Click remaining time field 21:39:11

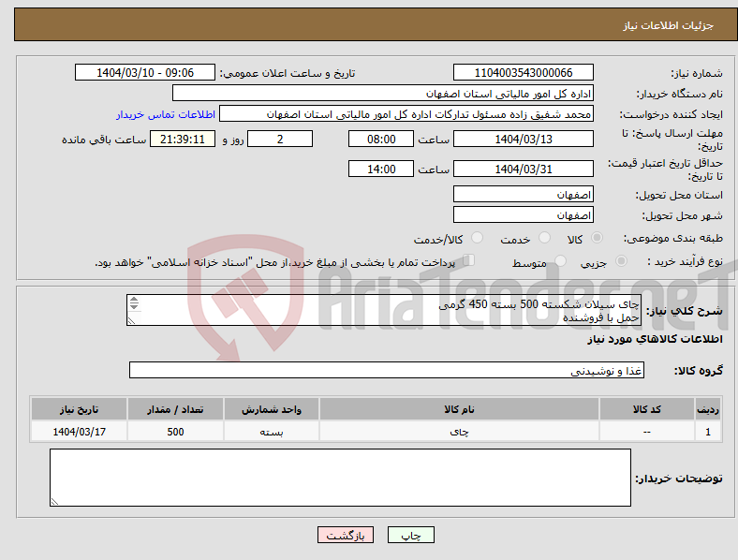(183, 139)
